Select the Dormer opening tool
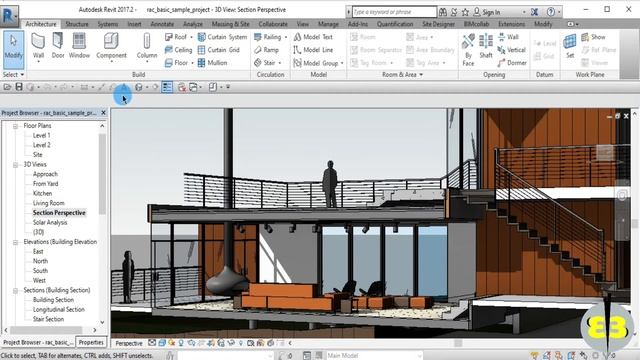The image size is (640, 360). click(512, 63)
